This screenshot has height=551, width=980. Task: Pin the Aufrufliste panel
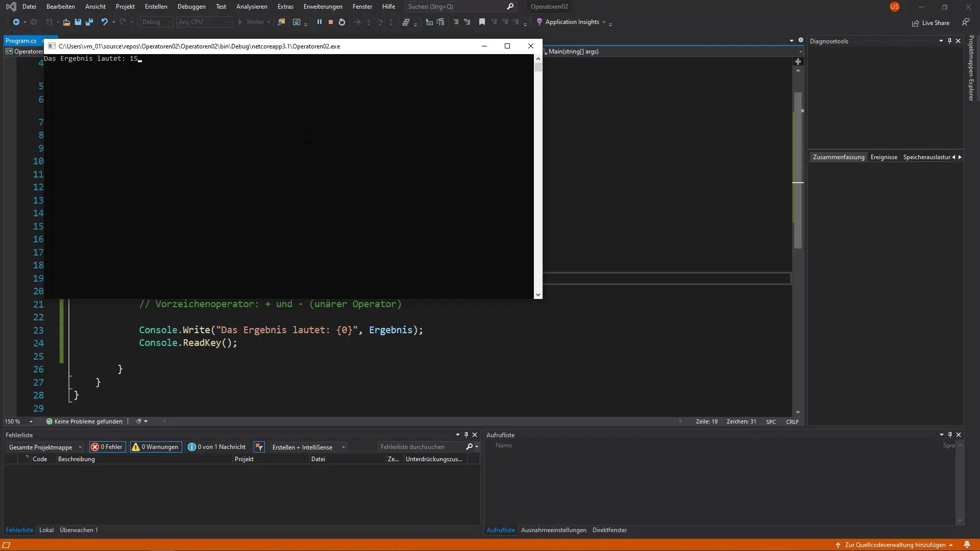coord(950,435)
